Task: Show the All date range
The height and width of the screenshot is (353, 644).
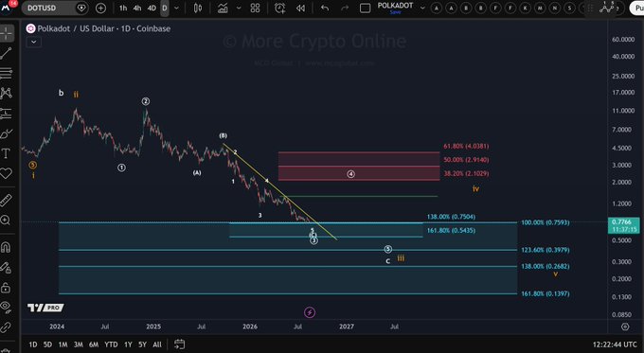Action: point(157,344)
